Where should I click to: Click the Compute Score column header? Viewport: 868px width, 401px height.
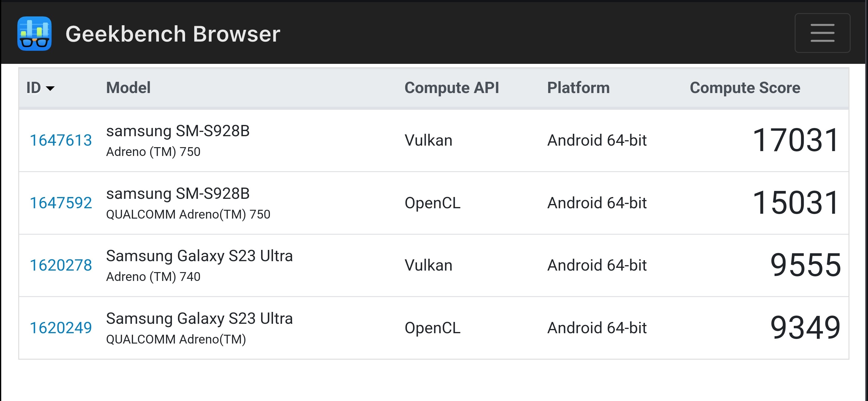pyautogui.click(x=745, y=88)
